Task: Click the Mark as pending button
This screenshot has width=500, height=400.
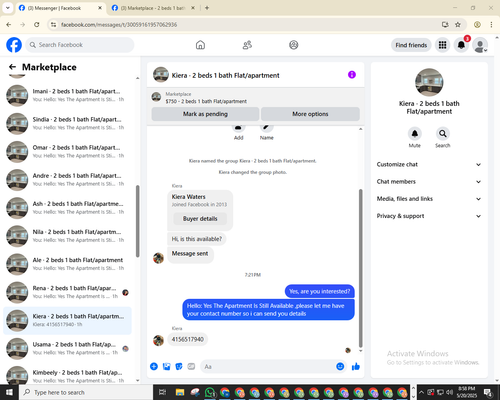Action: click(x=205, y=114)
